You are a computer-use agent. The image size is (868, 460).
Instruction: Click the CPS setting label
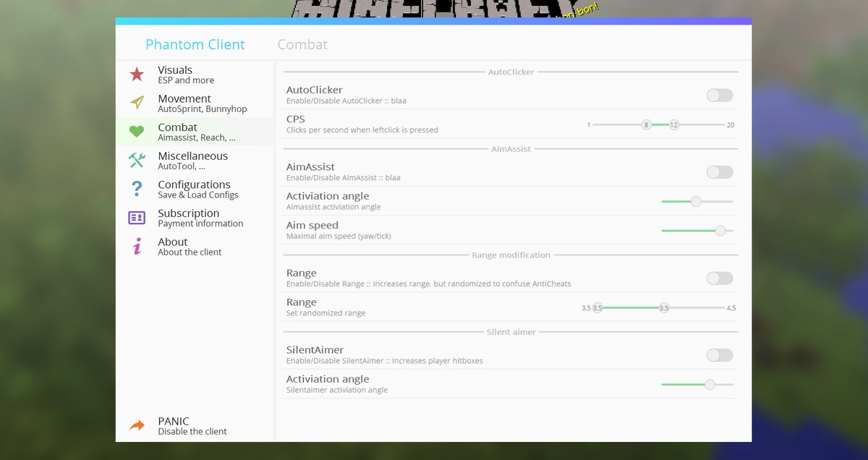pos(296,119)
